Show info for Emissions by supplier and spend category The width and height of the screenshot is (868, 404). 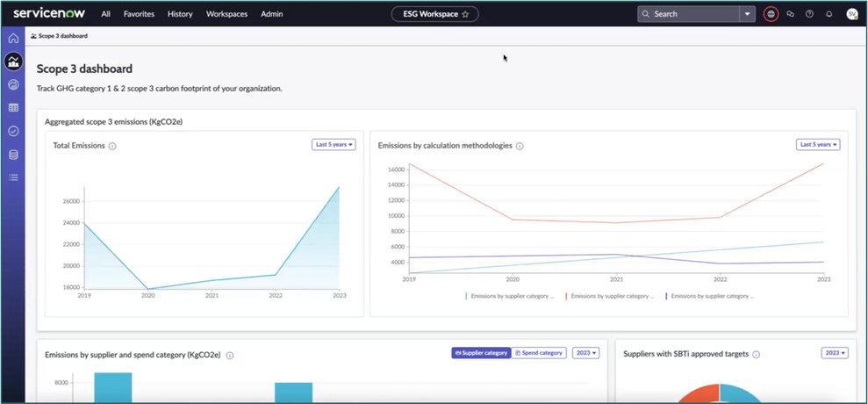click(230, 355)
